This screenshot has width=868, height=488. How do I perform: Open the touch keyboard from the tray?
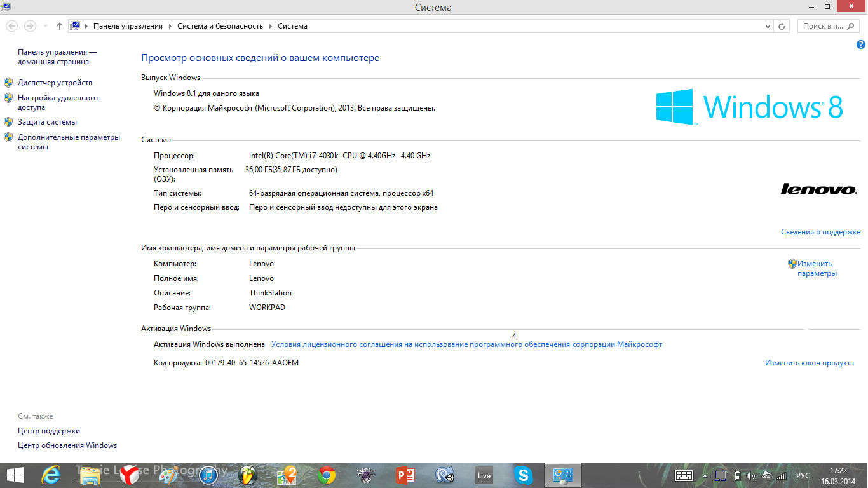click(x=684, y=475)
